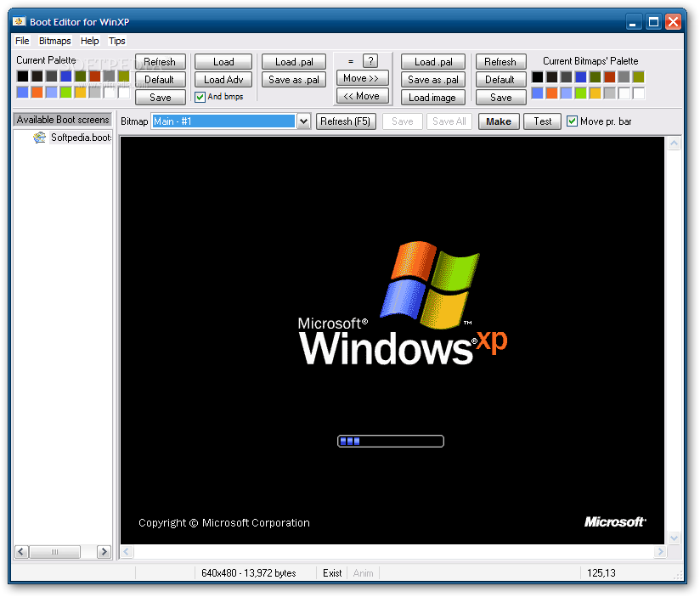This screenshot has width=700, height=597.
Task: Open the Bitmap dropdown arrow
Action: point(303,121)
